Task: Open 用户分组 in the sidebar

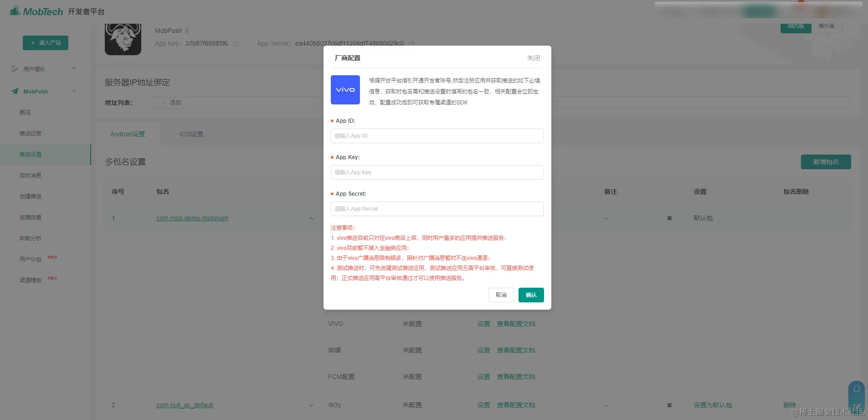Action: [x=31, y=259]
